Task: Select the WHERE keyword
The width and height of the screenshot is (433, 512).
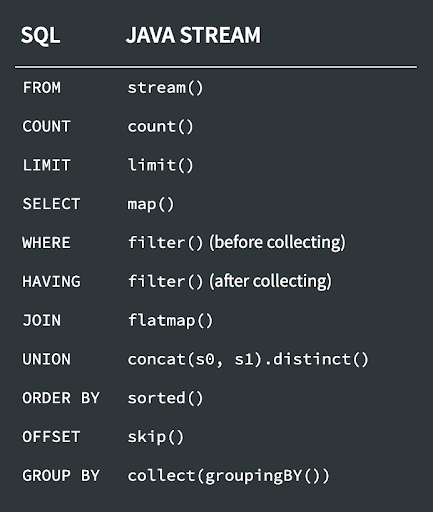Action: 46,243
